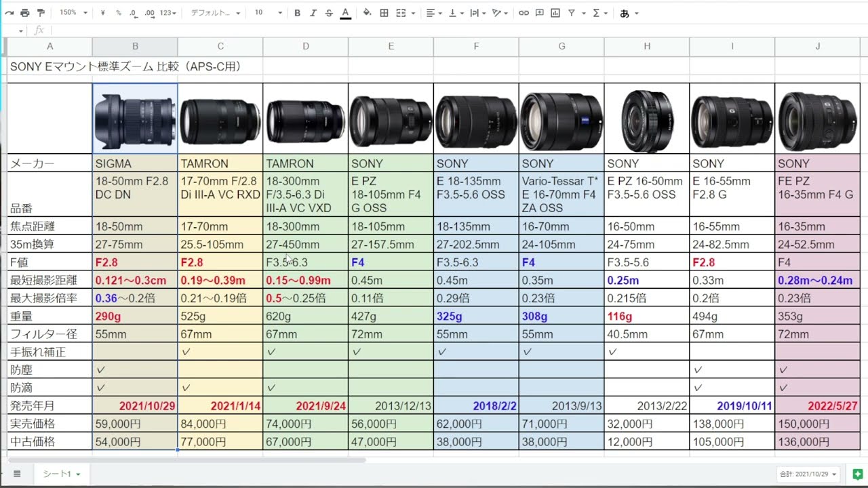Select cell reading 27-450mm
Image resolution: width=868 pixels, height=488 pixels.
click(305, 245)
